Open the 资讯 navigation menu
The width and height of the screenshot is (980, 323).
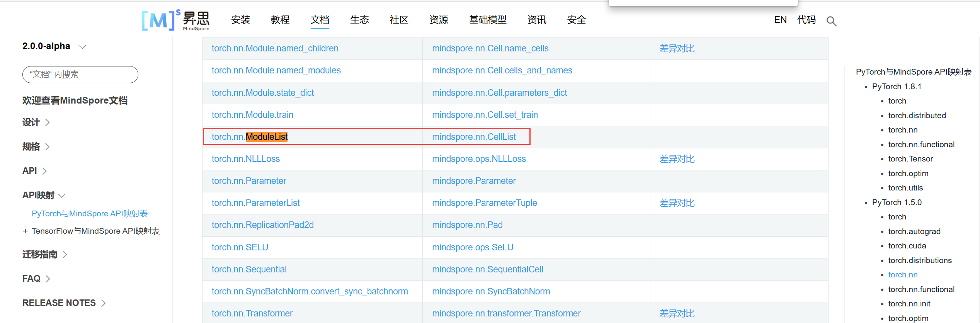pos(537,20)
